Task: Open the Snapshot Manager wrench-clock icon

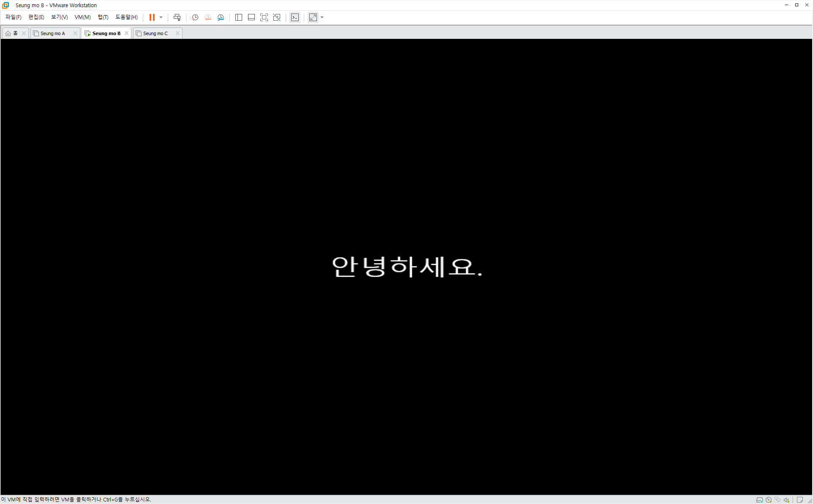Action: tap(221, 17)
